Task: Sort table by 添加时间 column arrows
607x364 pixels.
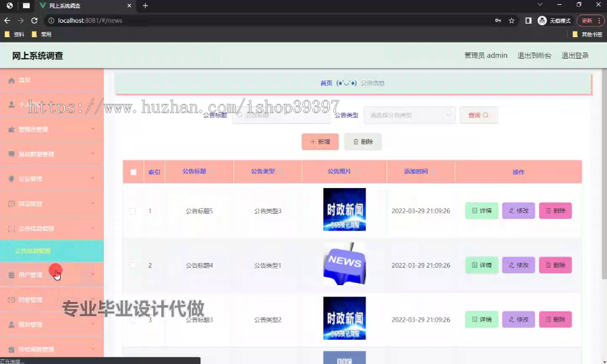Action: click(433, 171)
